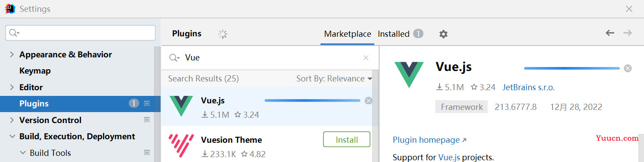Image resolution: width=644 pixels, height=162 pixels.
Task: Open plugin search history magnifier dropdown
Action: pos(175,58)
